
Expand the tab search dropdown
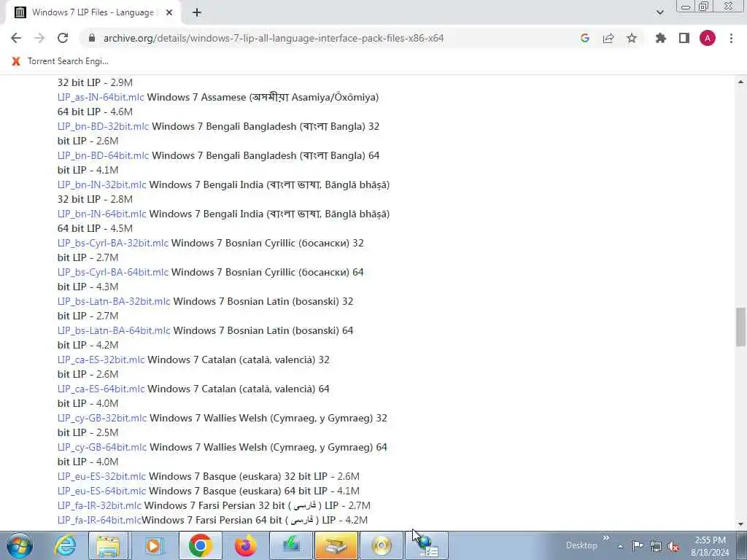[659, 12]
